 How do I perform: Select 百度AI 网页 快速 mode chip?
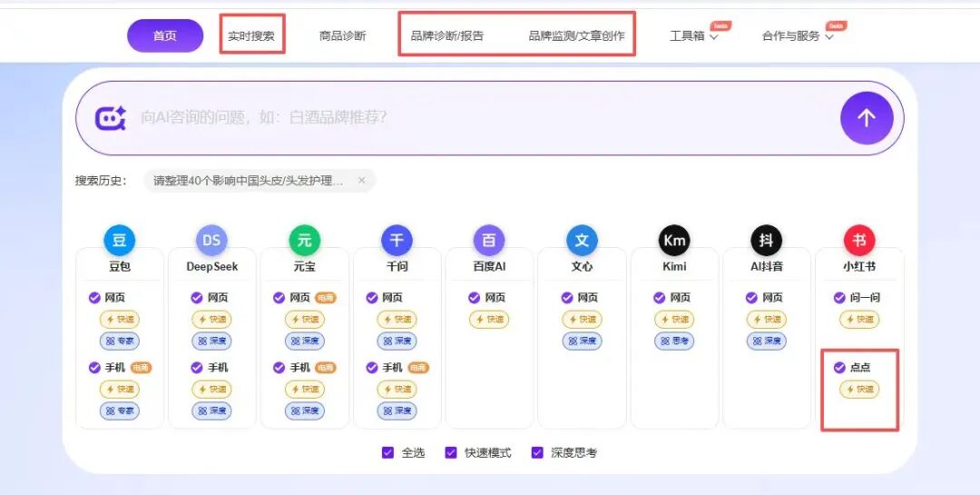pos(489,319)
